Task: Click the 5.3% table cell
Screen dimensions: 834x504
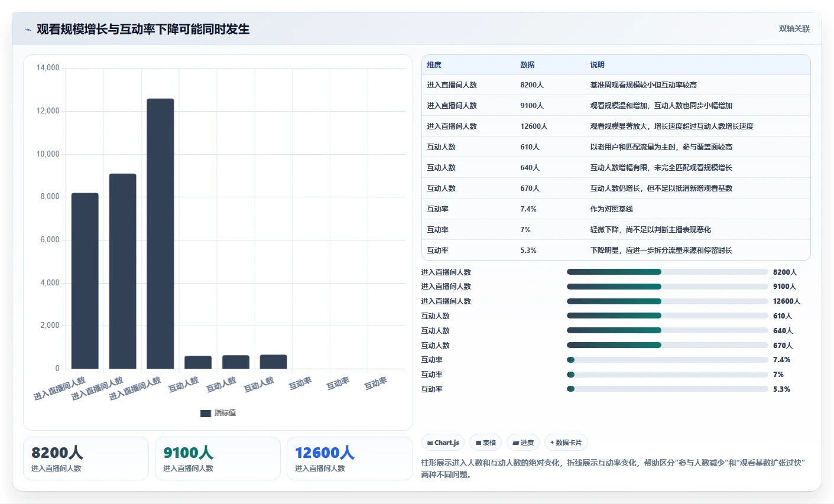Action: click(528, 251)
